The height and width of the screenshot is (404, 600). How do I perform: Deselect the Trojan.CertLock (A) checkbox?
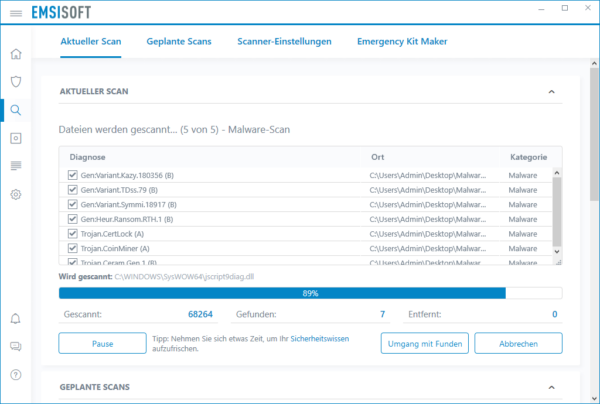coord(72,233)
